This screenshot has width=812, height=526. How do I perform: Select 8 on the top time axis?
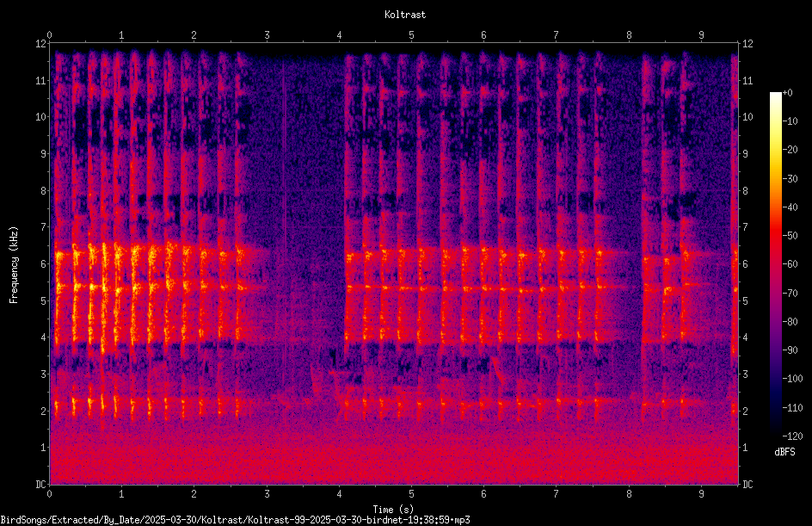click(x=629, y=35)
